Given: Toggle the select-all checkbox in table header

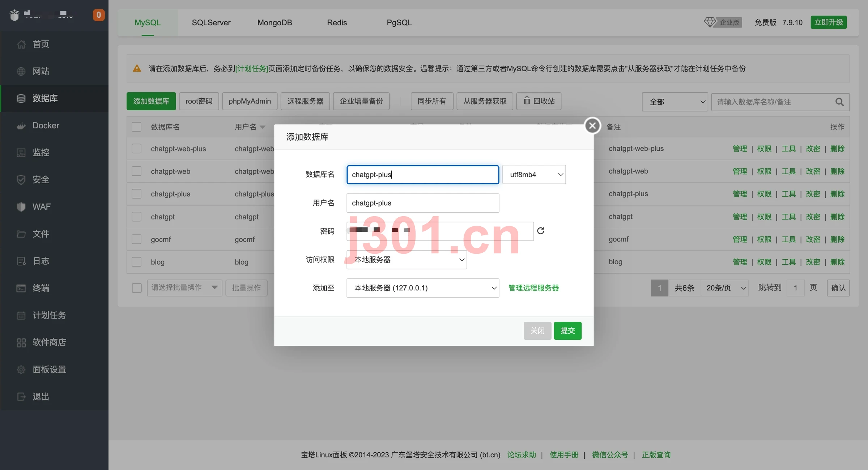Looking at the screenshot, I should point(136,127).
